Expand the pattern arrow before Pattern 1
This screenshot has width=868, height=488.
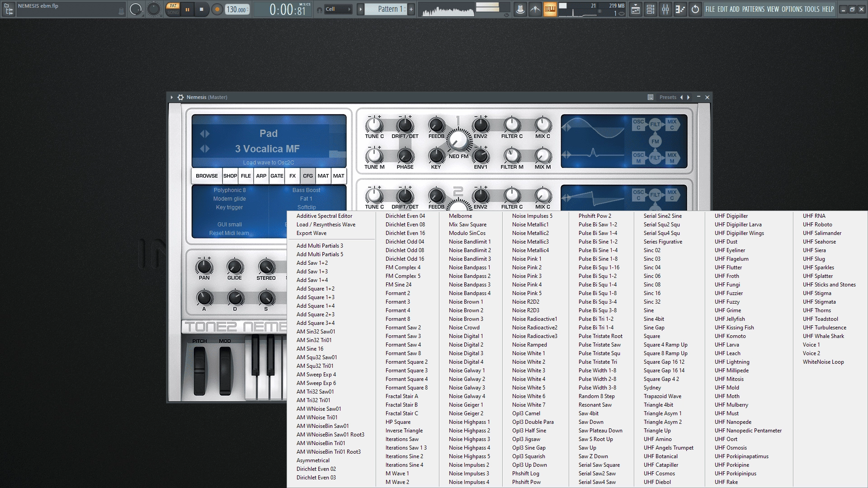[361, 9]
